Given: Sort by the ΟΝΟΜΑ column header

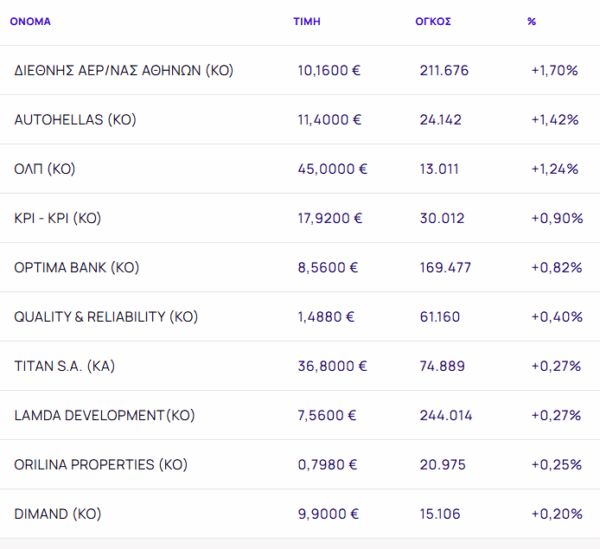Looking at the screenshot, I should tap(30, 21).
